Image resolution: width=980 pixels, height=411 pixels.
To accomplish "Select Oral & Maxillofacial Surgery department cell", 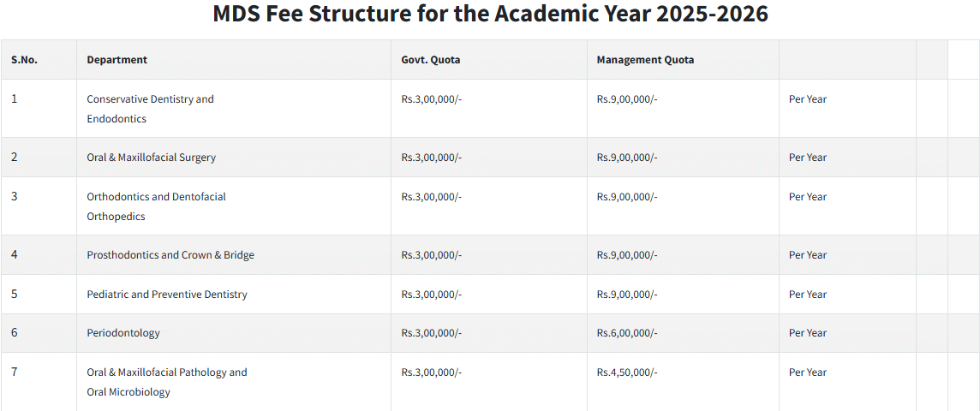I will [x=151, y=158].
